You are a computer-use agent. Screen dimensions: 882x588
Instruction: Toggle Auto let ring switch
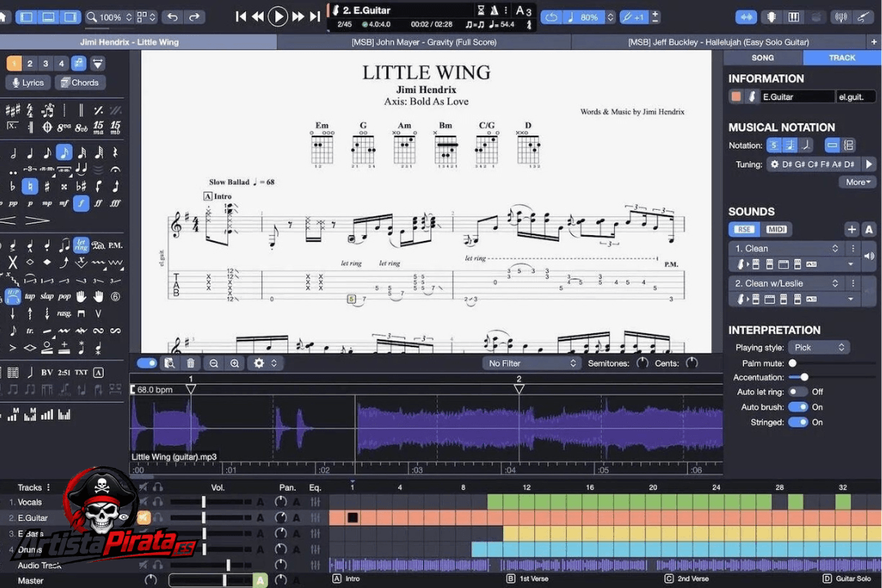point(798,392)
